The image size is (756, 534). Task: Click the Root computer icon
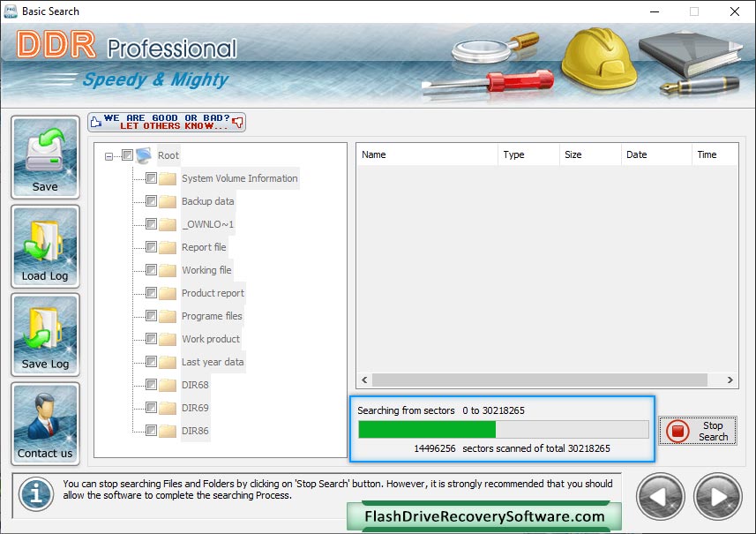pos(144,155)
